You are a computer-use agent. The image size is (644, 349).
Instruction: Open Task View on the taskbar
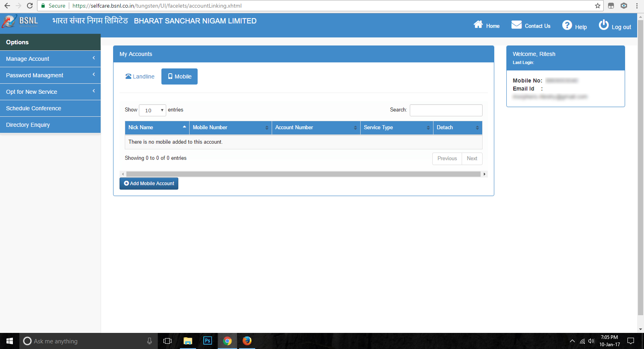(167, 341)
